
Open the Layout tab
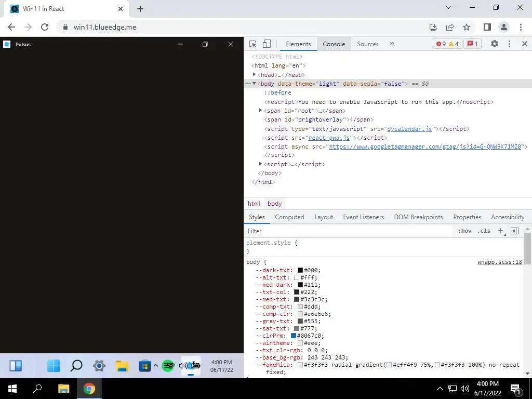tap(323, 217)
